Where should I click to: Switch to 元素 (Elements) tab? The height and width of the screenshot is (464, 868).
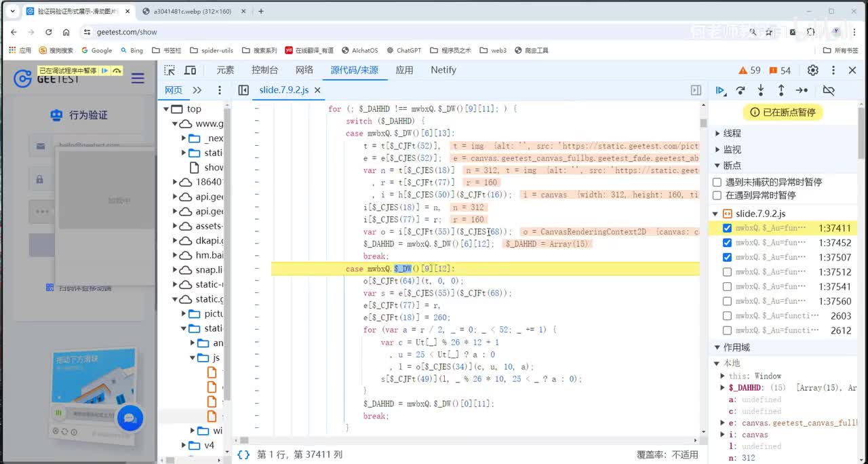click(225, 70)
